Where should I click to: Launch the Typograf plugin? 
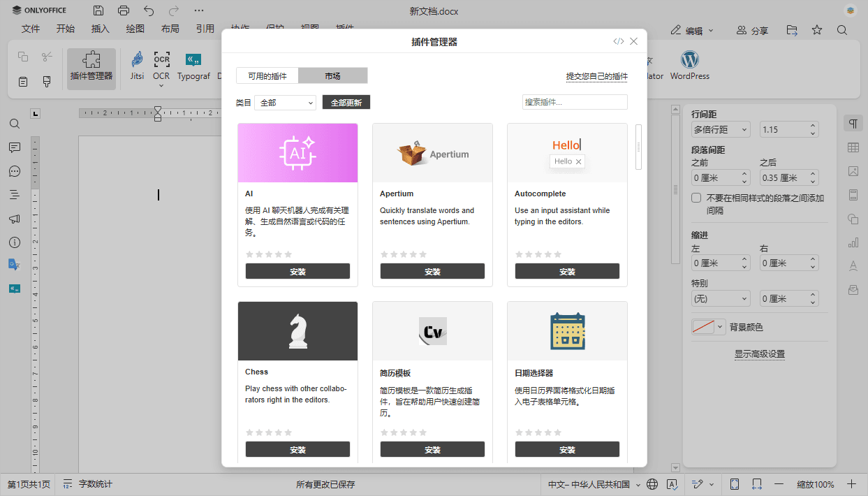click(193, 68)
